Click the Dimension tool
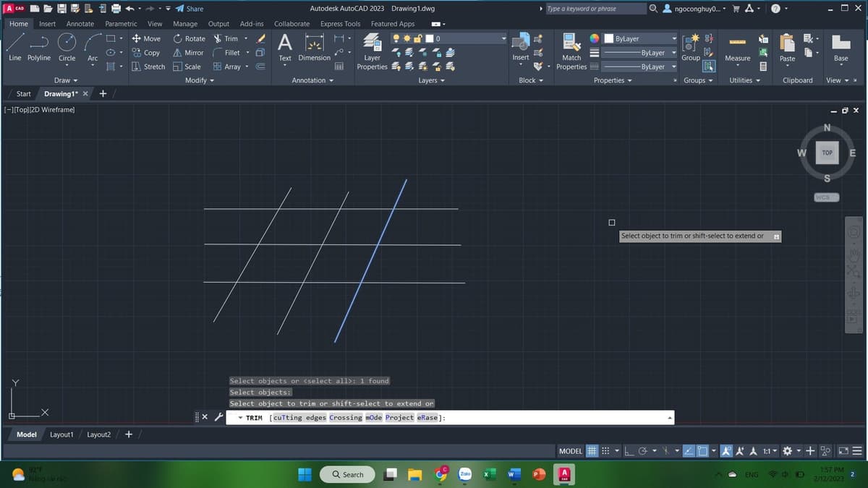Screen dimensions: 868x488 pyautogui.click(x=314, y=47)
